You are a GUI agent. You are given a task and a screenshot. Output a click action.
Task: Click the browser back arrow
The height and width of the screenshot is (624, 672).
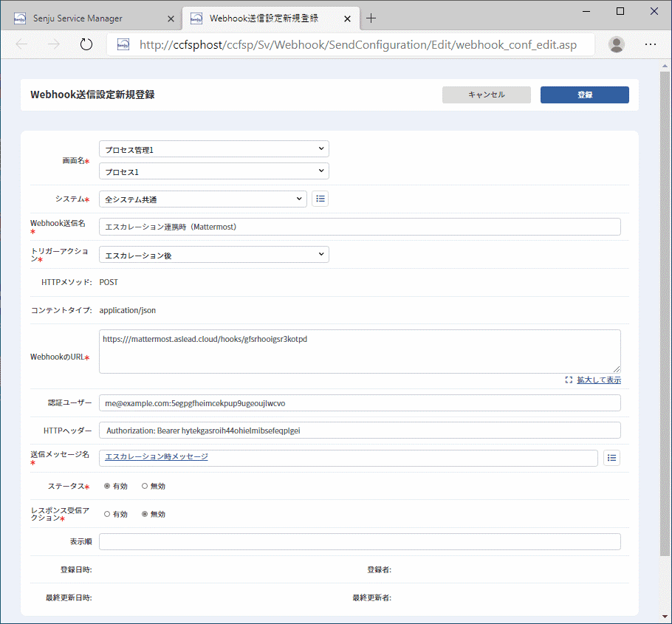click(x=21, y=44)
